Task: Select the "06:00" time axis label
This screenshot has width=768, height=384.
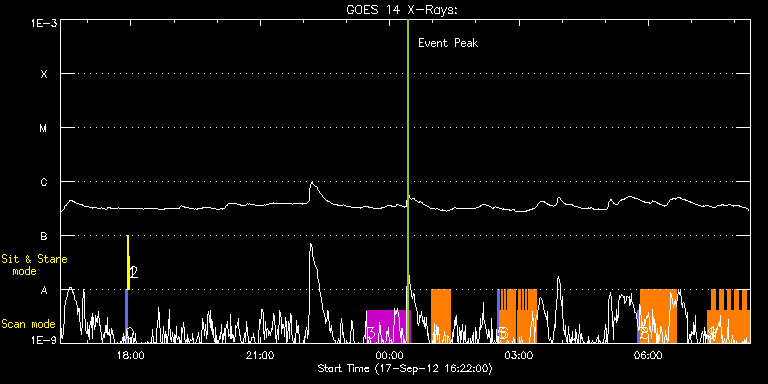Action: [648, 355]
